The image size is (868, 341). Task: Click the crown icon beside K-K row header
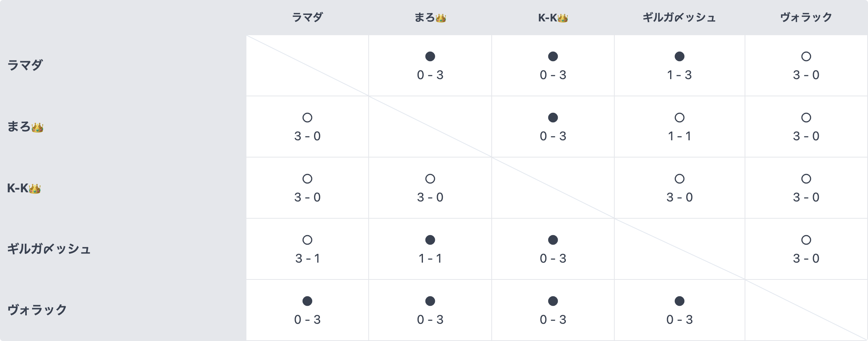pyautogui.click(x=35, y=188)
